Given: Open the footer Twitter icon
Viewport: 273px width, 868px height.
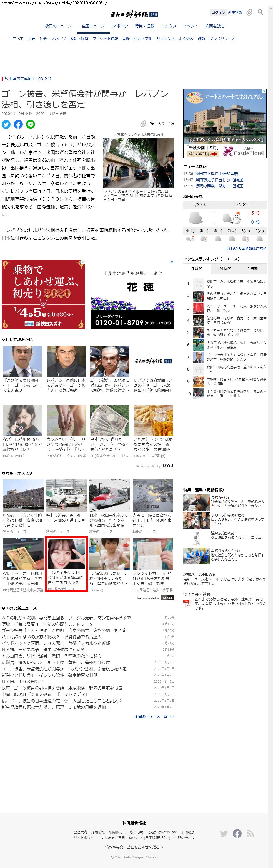Looking at the screenshot, I should click(224, 833).
